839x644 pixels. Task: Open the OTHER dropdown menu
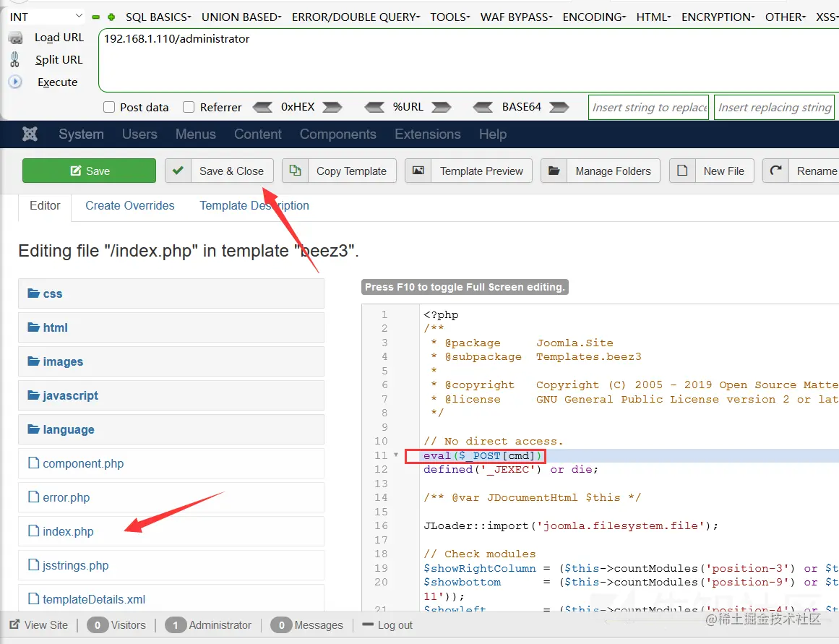point(786,17)
